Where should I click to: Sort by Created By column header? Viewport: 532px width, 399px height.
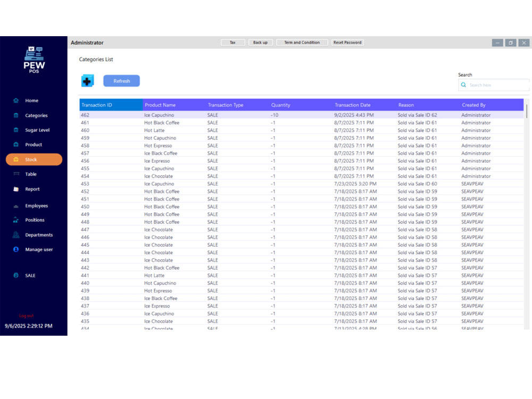click(x=492, y=105)
